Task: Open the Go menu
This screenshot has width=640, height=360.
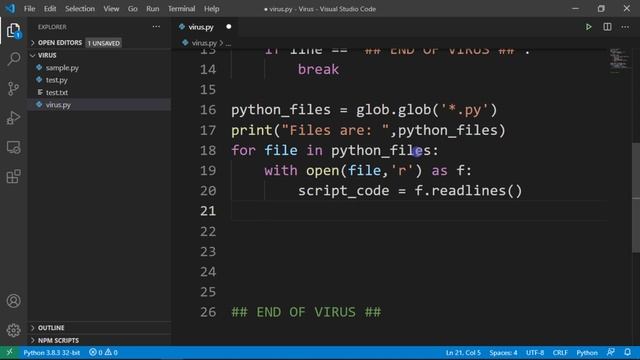Action: click(x=133, y=9)
